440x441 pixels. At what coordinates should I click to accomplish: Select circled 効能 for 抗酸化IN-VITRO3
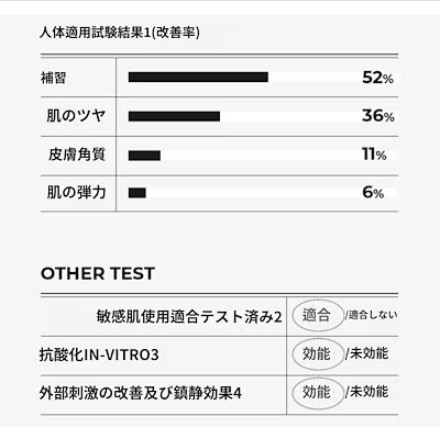click(318, 354)
